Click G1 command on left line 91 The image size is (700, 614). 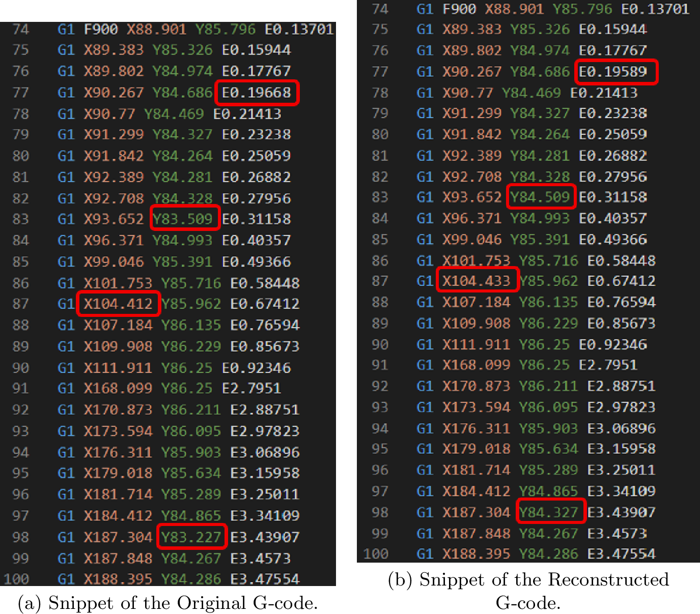(66, 388)
